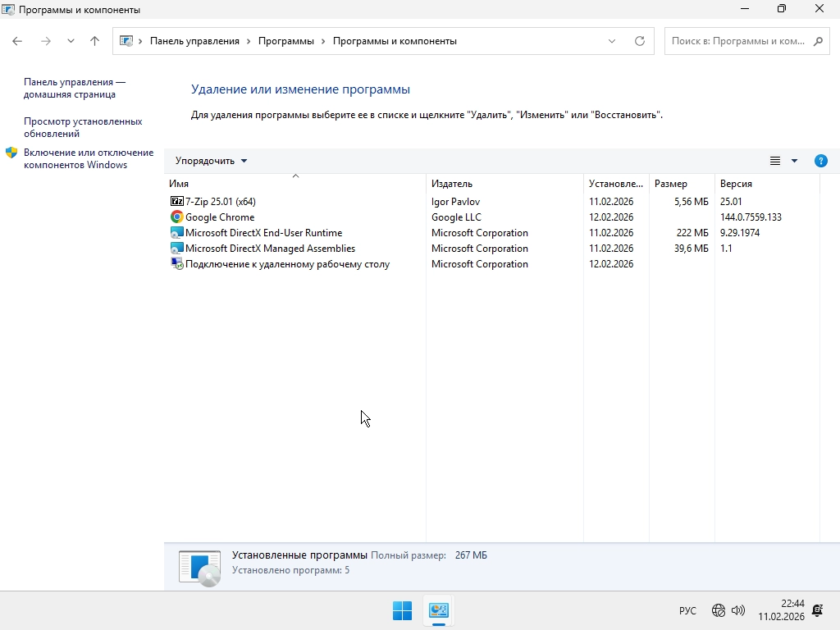The image size is (840, 630).
Task: Open the Упорядочить dropdown menu
Action: [x=211, y=161]
